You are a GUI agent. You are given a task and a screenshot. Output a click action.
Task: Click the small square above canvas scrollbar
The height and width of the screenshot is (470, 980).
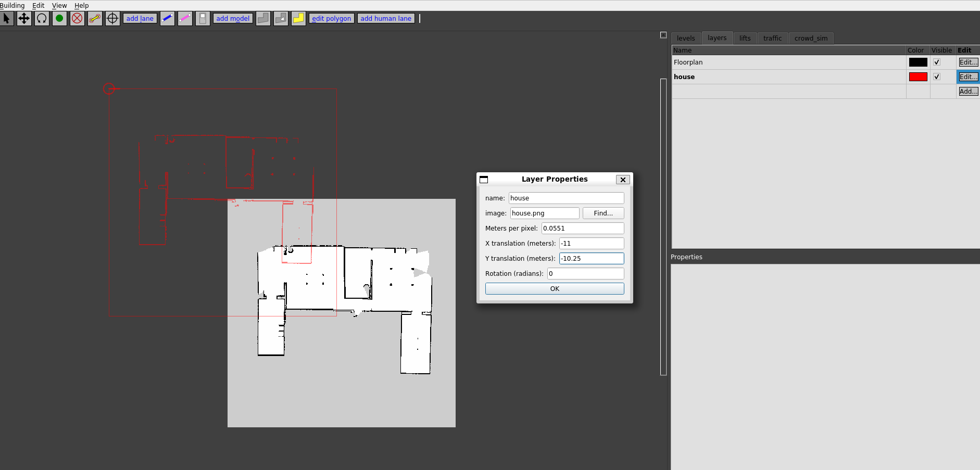coord(663,35)
